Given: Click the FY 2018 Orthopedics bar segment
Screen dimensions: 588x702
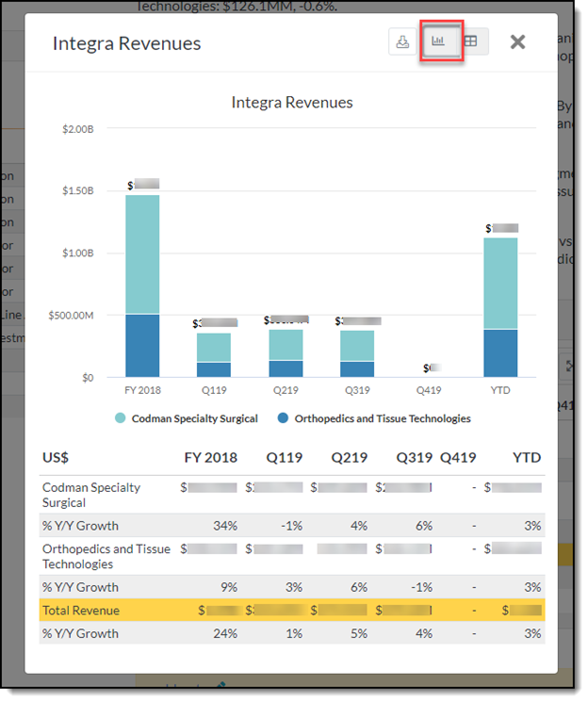Looking at the screenshot, I should (142, 346).
